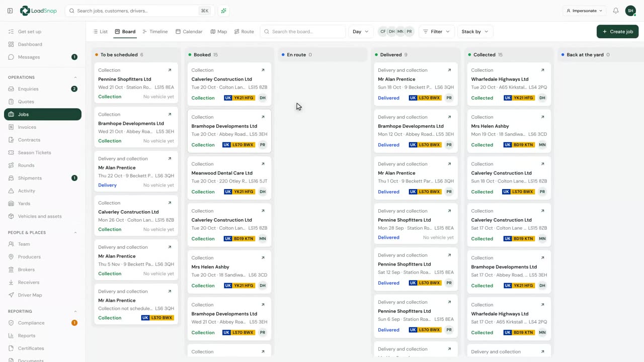This screenshot has width=644, height=362.
Task: Open the Filter dropdown
Action: [437, 31]
